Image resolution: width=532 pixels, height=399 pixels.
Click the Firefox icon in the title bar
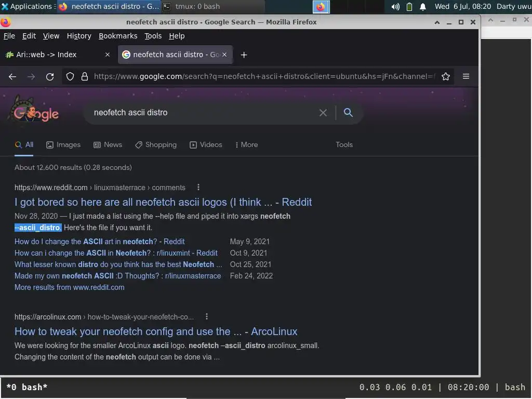(6, 22)
